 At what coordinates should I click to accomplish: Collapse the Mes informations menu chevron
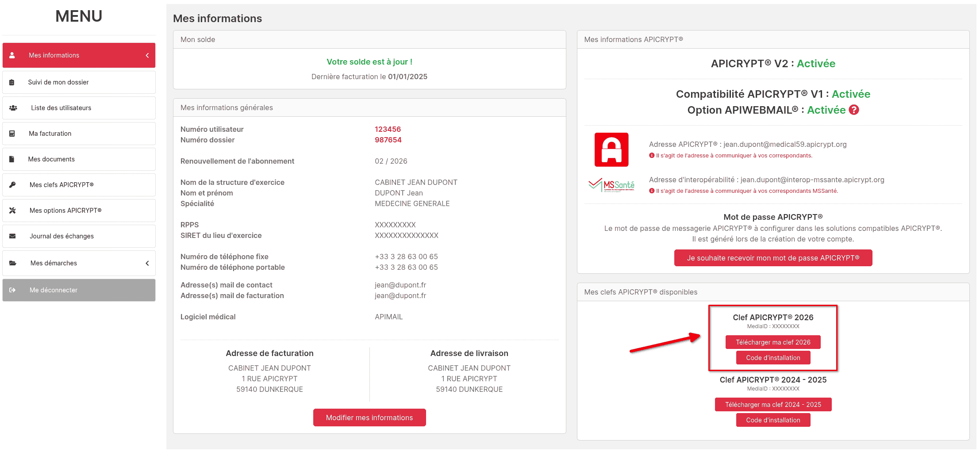[x=147, y=55]
